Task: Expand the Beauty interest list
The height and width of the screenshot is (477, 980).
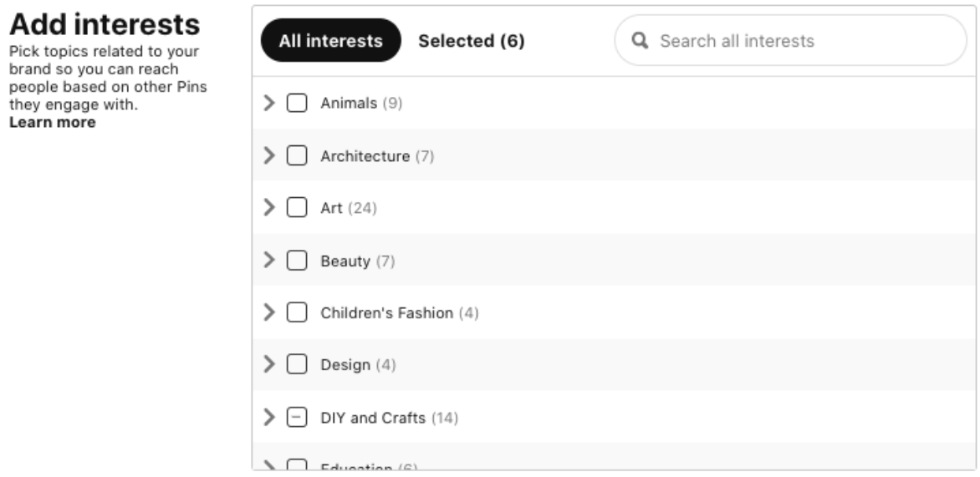Action: tap(268, 261)
